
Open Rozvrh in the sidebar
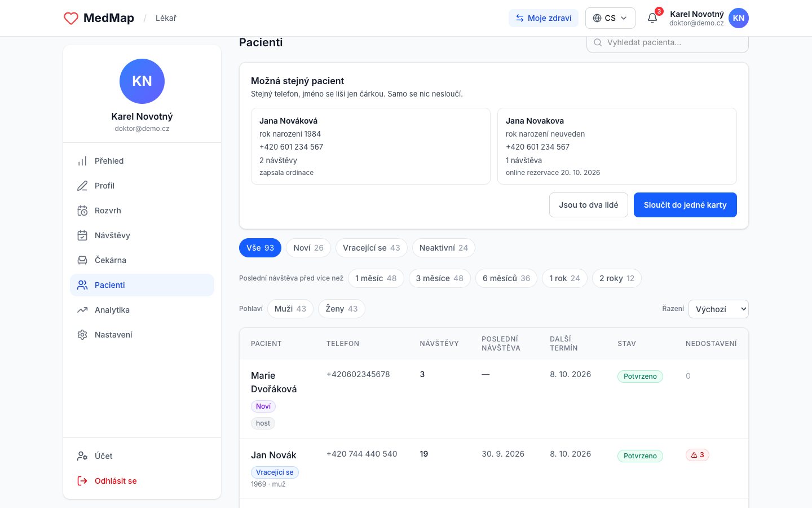pos(142,211)
